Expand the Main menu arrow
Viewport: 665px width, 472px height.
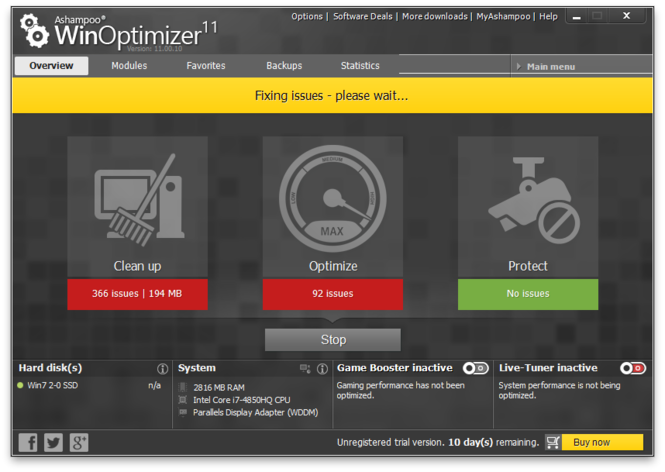[518, 67]
